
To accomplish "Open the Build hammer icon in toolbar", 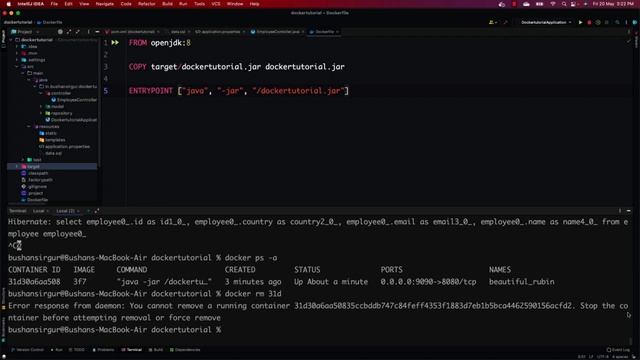I will 506,22.
